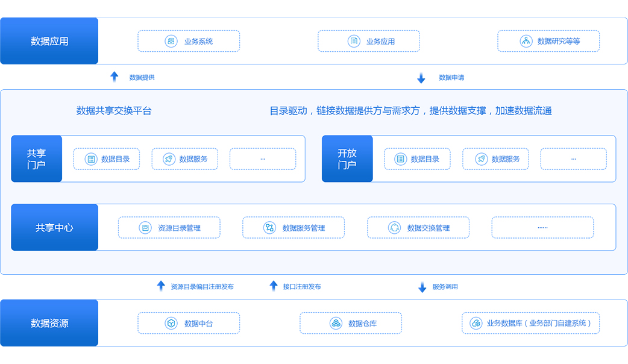Select the 共享中心 blue tab
Viewport: 628px width, 364px height.
[54, 228]
